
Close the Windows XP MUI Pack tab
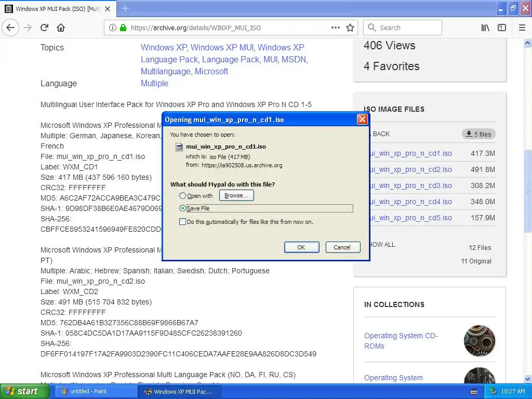[x=108, y=9]
